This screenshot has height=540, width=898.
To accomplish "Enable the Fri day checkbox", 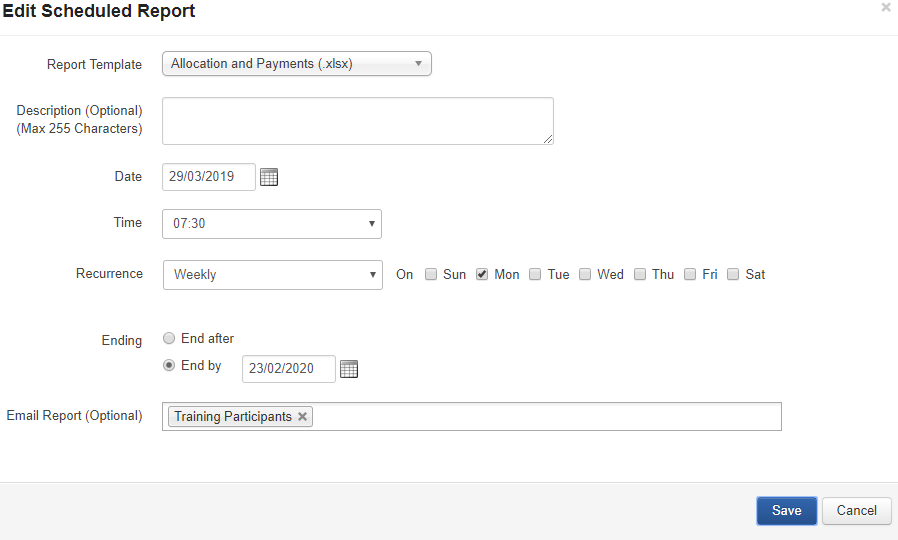I will pos(690,274).
